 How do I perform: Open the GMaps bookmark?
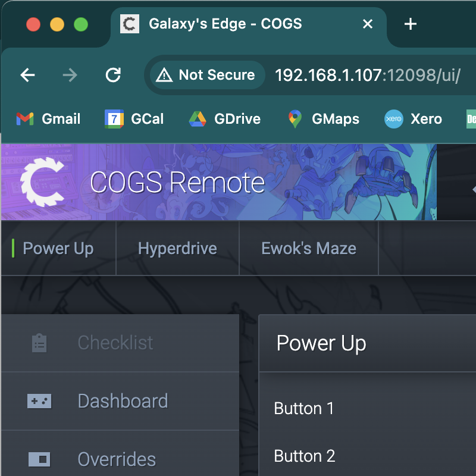coord(323,118)
